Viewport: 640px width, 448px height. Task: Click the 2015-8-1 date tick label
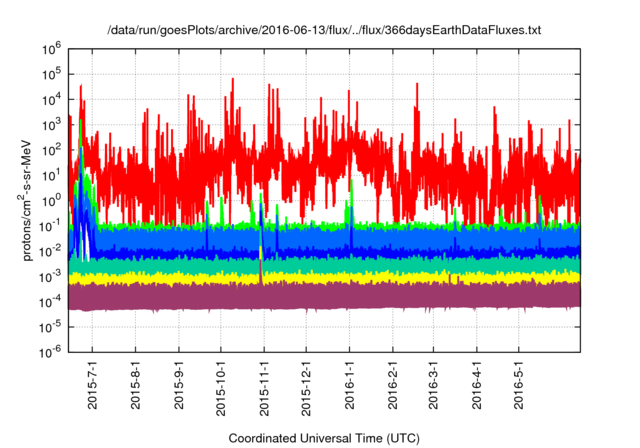[x=136, y=384]
